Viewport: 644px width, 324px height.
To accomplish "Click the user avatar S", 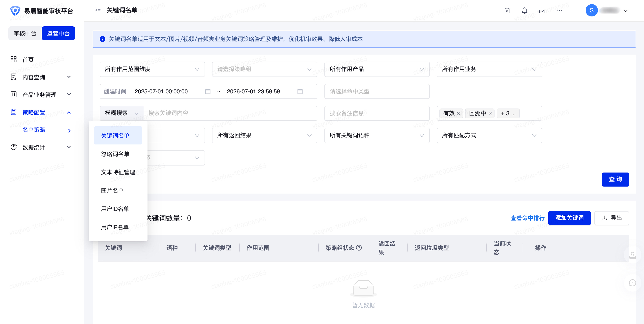I will (592, 11).
